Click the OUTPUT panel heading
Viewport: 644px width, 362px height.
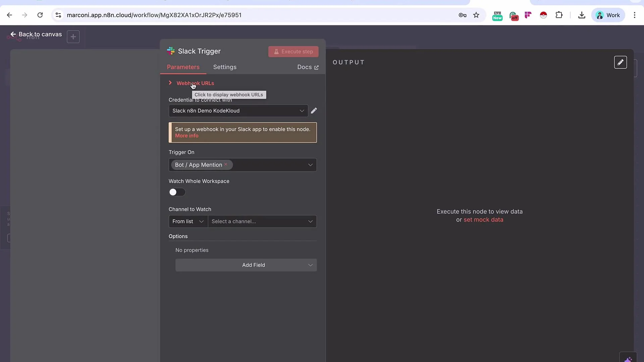(x=348, y=62)
